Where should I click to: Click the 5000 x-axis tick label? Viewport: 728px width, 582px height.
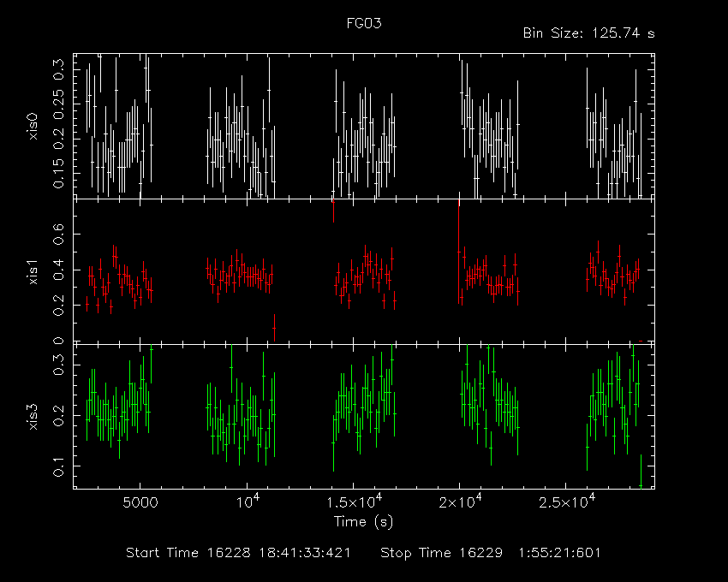(140, 502)
